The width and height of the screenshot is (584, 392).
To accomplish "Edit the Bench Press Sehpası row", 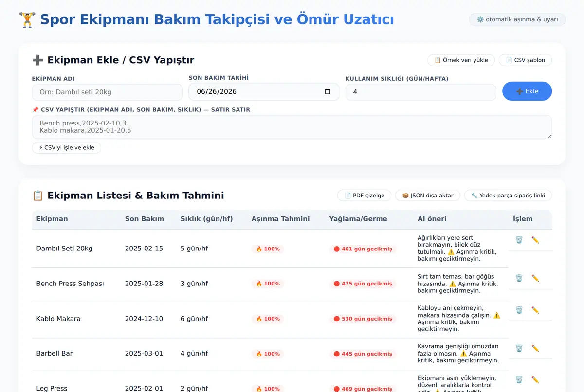I will [535, 278].
